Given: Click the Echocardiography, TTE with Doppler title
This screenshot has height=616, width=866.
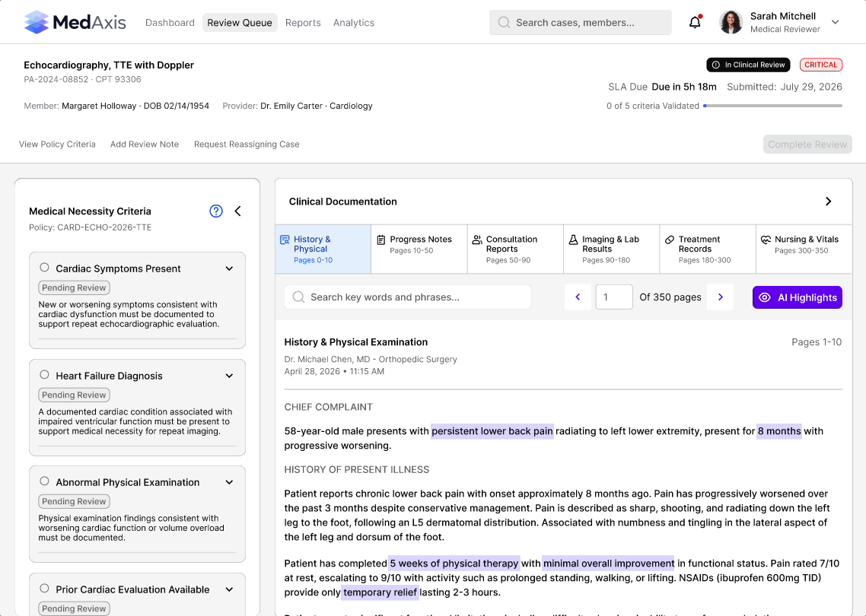Looking at the screenshot, I should point(109,65).
